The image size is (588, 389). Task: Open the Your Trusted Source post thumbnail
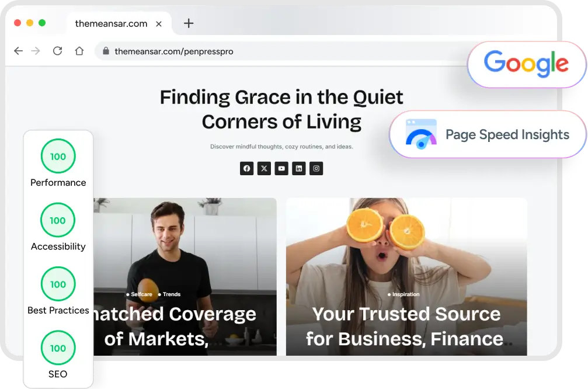(406, 276)
